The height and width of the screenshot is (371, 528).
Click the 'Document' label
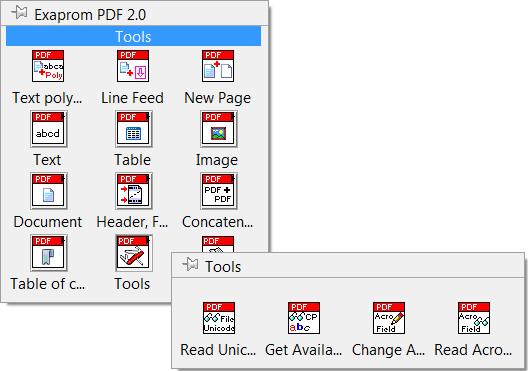(x=48, y=222)
